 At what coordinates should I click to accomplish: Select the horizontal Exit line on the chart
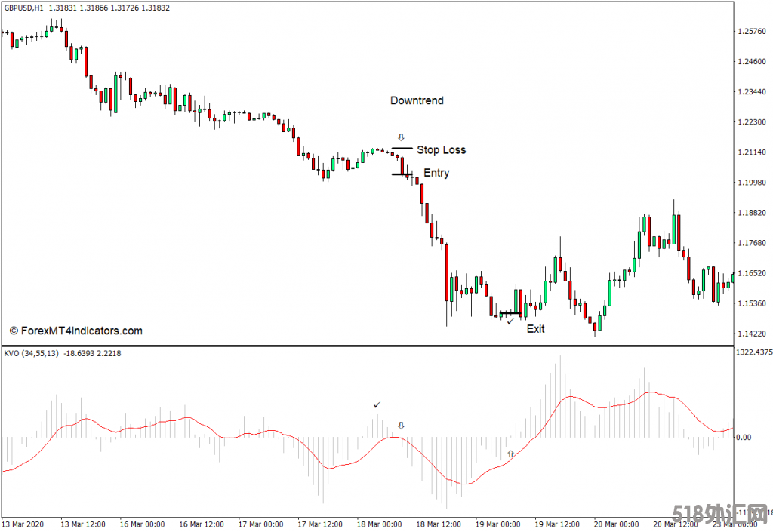click(x=510, y=313)
